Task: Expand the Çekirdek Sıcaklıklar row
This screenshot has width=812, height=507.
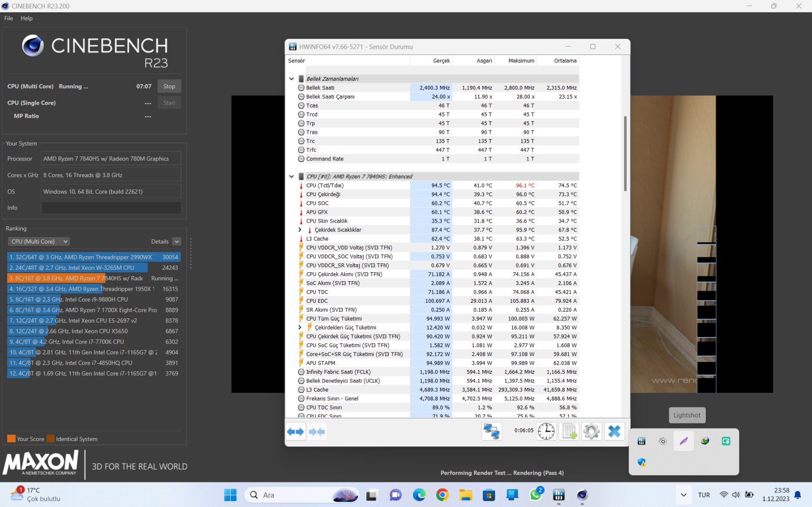Action: (300, 230)
